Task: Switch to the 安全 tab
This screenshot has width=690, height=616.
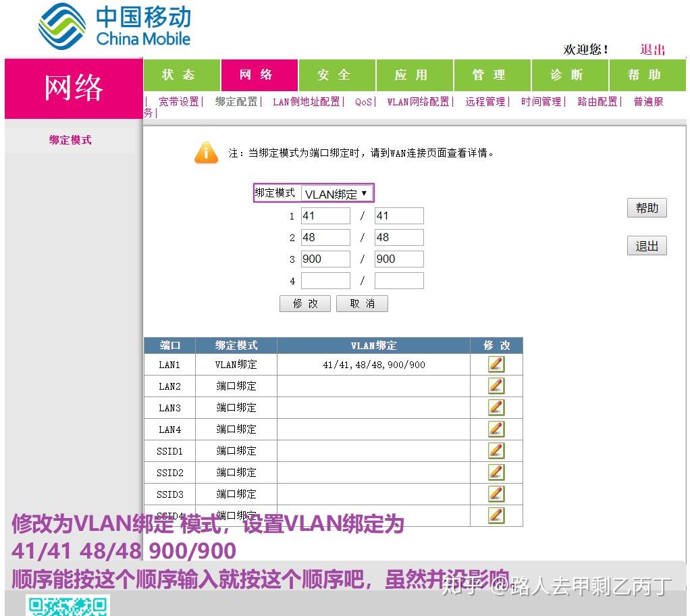Action: 336,75
